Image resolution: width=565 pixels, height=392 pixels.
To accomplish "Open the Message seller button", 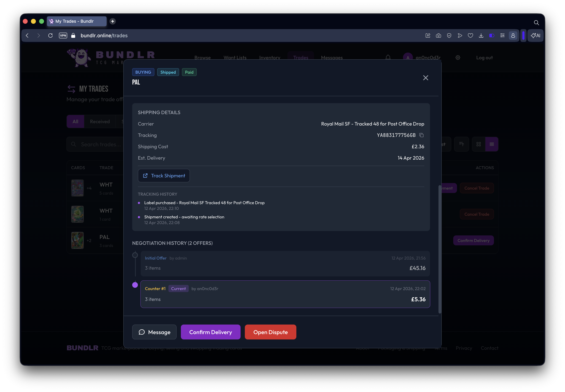I will 154,332.
